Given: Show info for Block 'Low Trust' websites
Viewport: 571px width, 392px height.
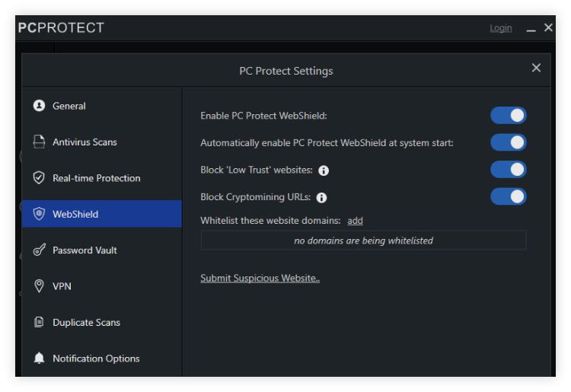Looking at the screenshot, I should click(324, 171).
